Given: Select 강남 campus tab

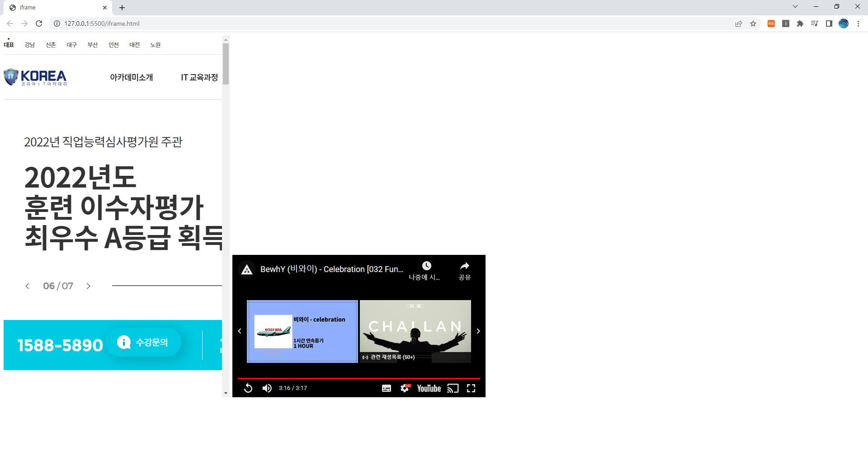Looking at the screenshot, I should [x=30, y=45].
